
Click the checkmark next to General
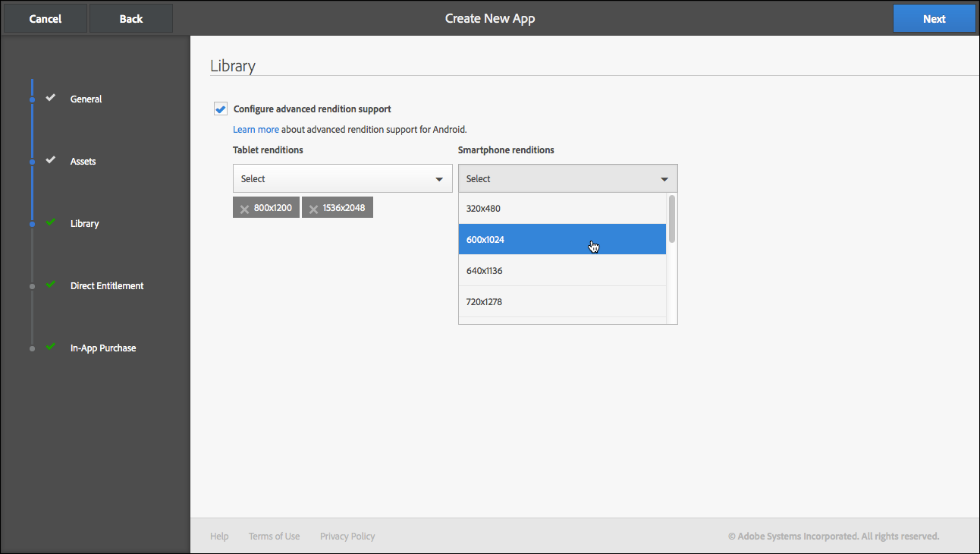[x=50, y=97]
